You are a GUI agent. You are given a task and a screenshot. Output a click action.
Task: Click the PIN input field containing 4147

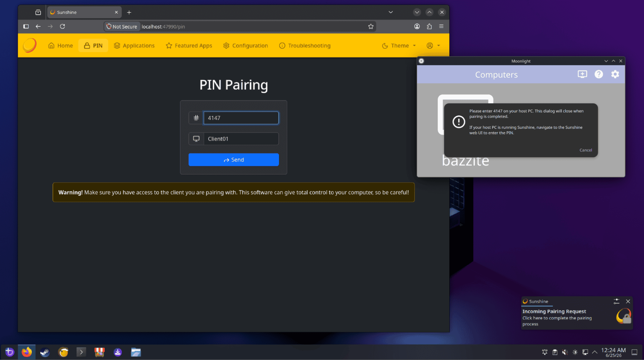(241, 118)
